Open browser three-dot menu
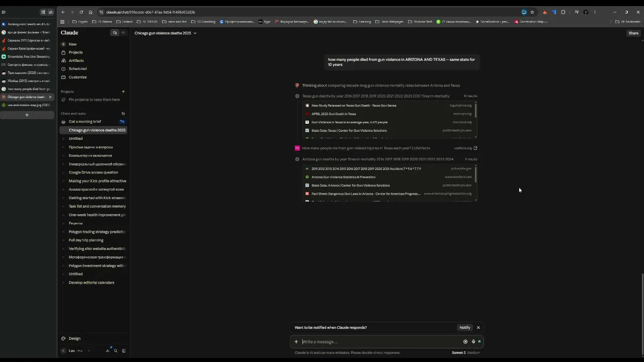The width and height of the screenshot is (644, 362). pos(595,12)
